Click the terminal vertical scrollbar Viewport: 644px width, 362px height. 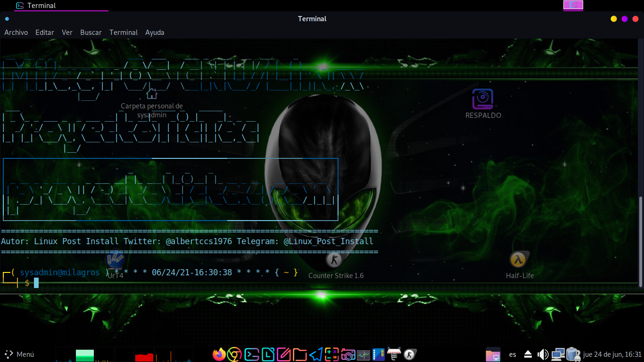point(640,240)
